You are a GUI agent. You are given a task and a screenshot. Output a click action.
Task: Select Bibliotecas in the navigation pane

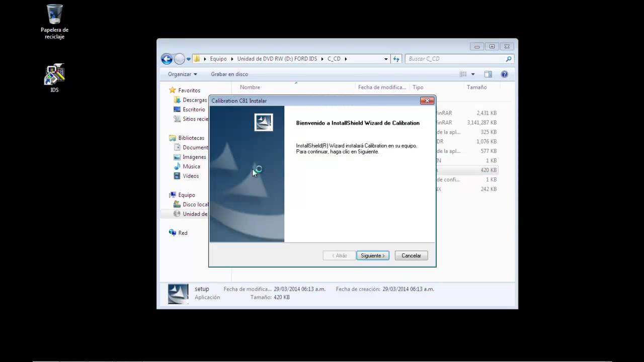coord(191,138)
